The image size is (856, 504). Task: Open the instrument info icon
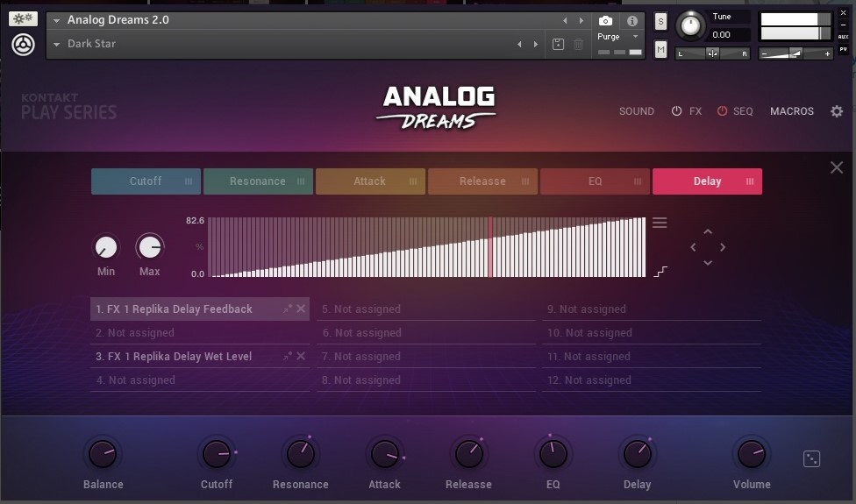(x=632, y=21)
